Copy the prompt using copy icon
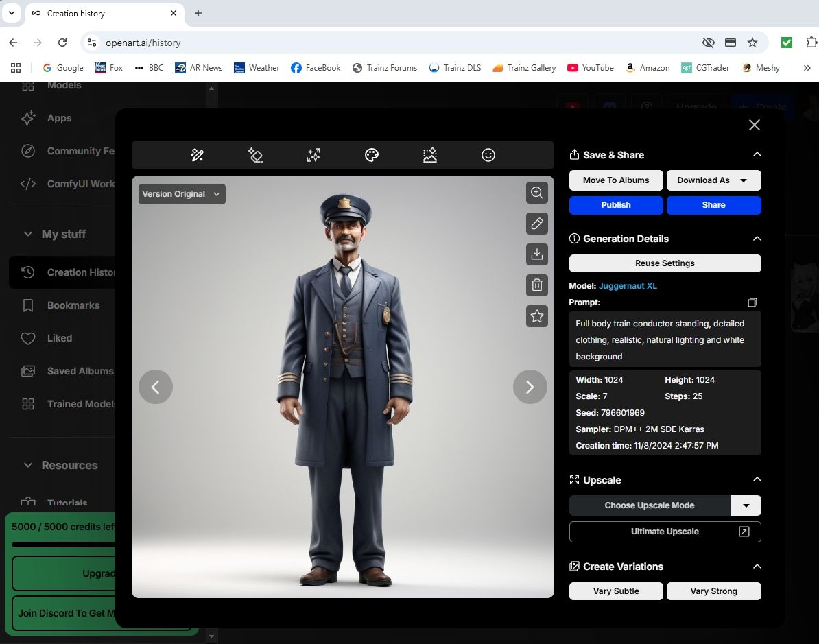 pyautogui.click(x=752, y=302)
